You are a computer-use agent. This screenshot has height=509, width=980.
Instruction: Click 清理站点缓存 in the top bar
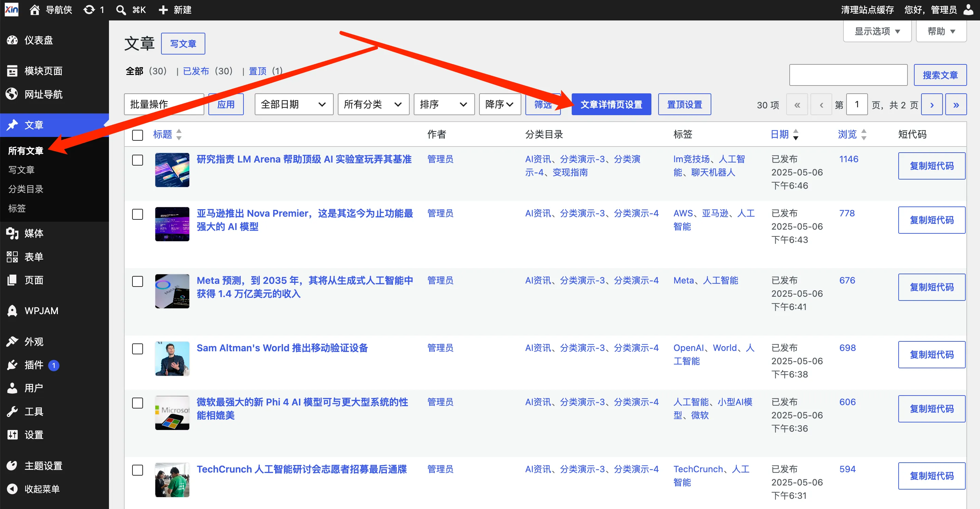point(867,10)
